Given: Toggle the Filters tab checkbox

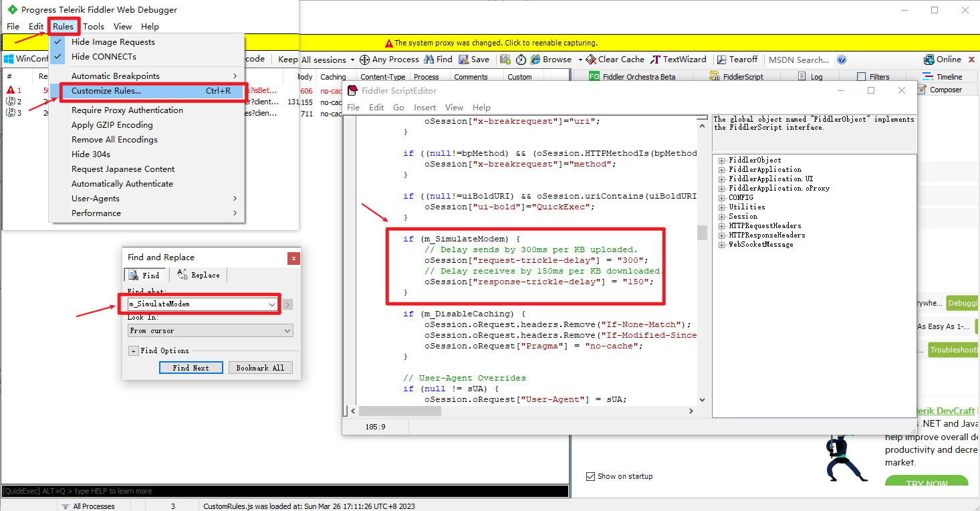Looking at the screenshot, I should [861, 77].
